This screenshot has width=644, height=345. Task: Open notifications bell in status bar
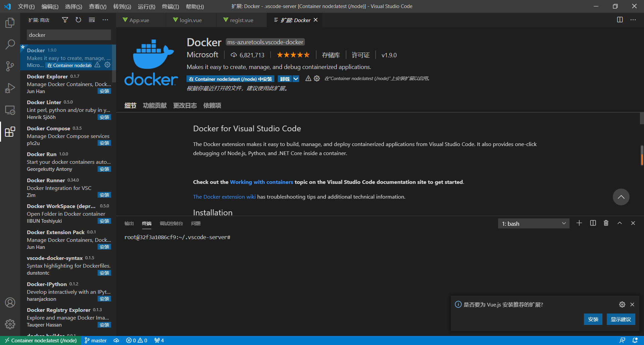[635, 340]
